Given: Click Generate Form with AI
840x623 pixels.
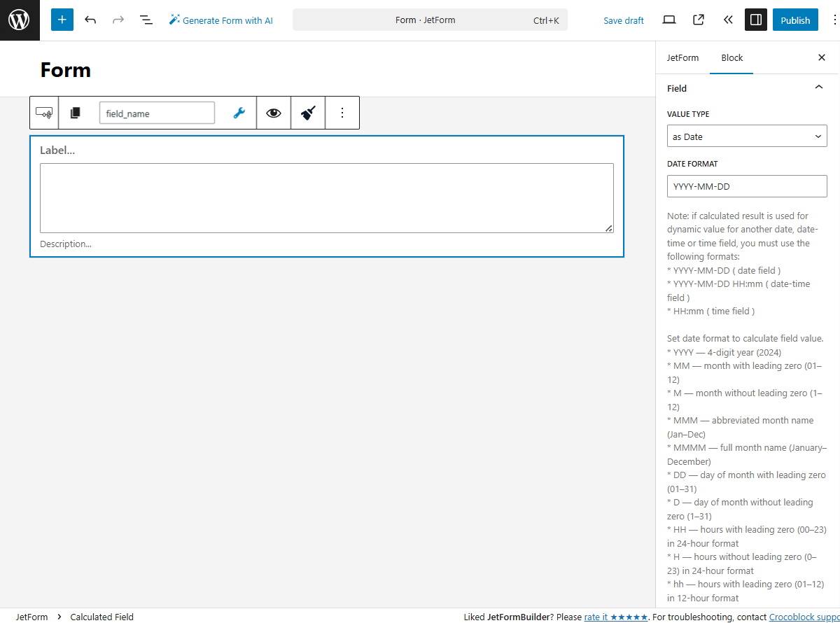Looking at the screenshot, I should 220,20.
